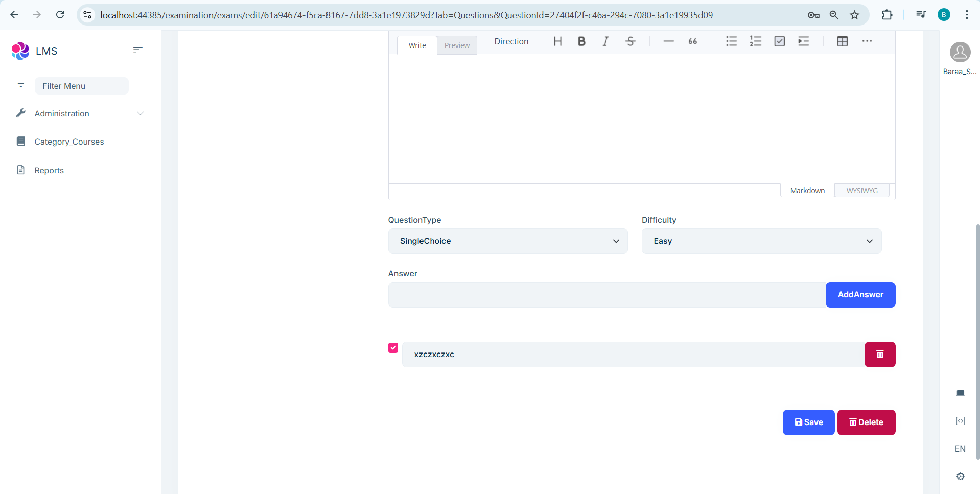Click the Answer text input field
This screenshot has height=494, width=980.
click(606, 295)
